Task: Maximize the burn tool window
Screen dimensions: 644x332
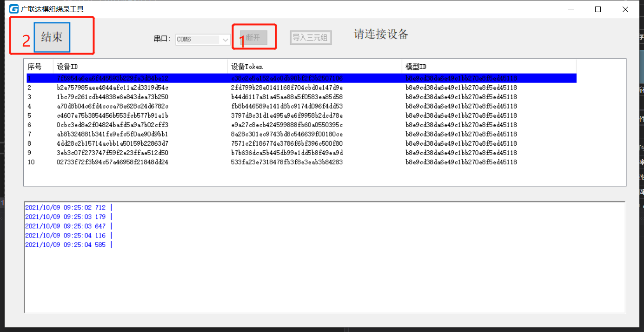Action: click(x=598, y=9)
